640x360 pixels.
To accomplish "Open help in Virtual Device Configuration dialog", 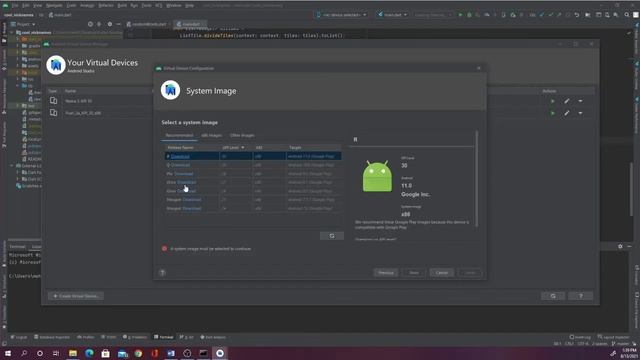I will 162,273.
